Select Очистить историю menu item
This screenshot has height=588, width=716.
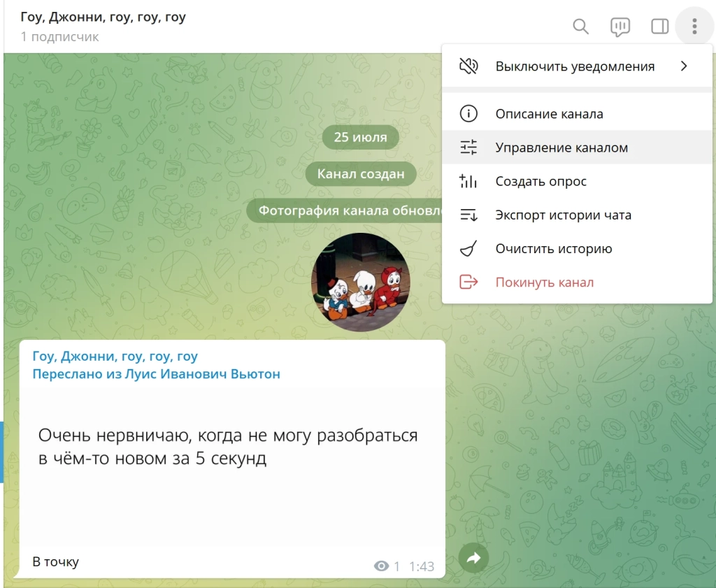coord(577,248)
